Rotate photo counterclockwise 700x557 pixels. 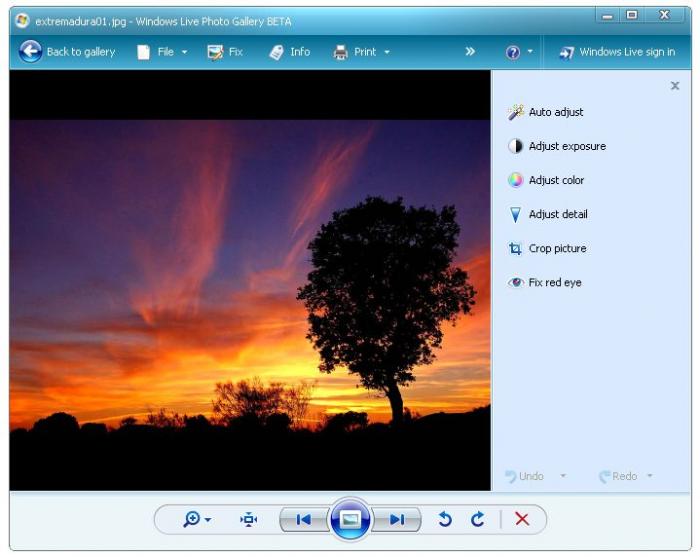click(445, 520)
